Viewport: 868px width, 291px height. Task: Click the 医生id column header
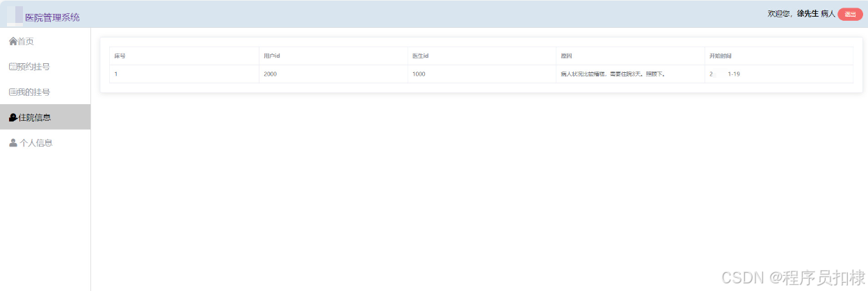tap(482, 56)
